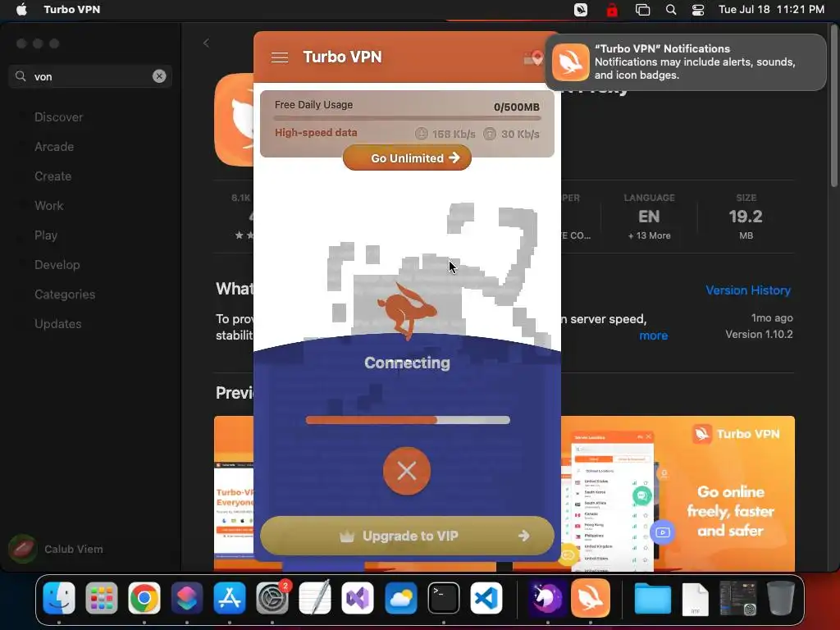Click Upgrade to VIP button

407,536
